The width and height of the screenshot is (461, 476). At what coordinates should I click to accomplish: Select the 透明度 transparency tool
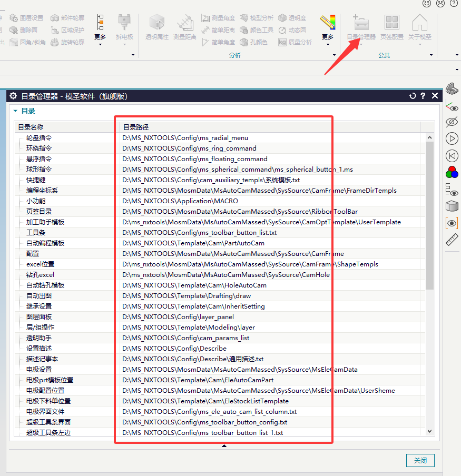[292, 18]
